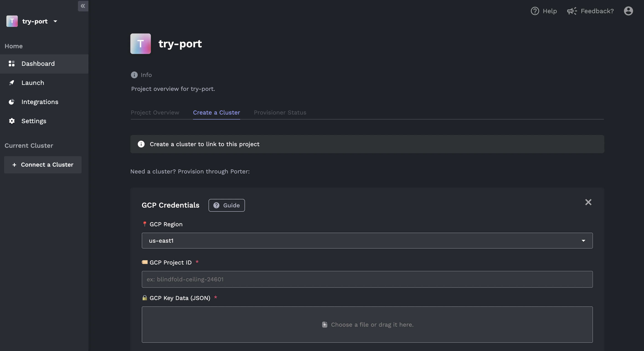This screenshot has width=644, height=351.
Task: Open the try-port project switcher dropdown arrow
Action: [55, 21]
